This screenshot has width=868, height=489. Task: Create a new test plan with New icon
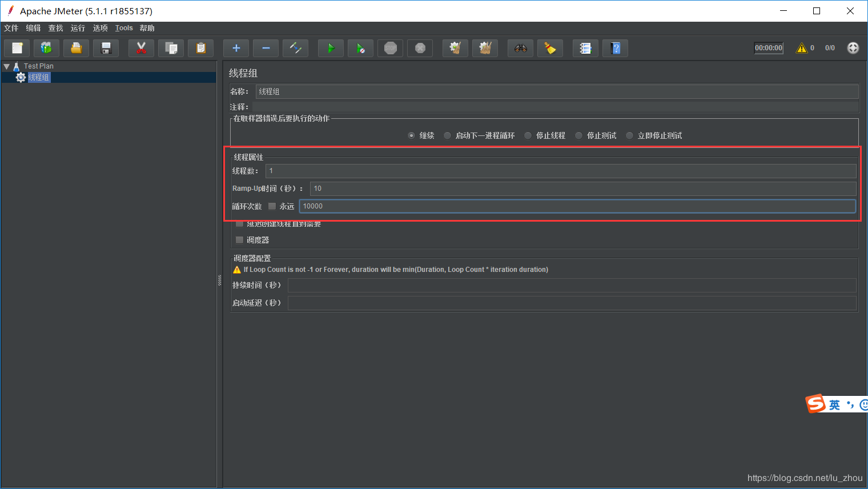click(17, 48)
